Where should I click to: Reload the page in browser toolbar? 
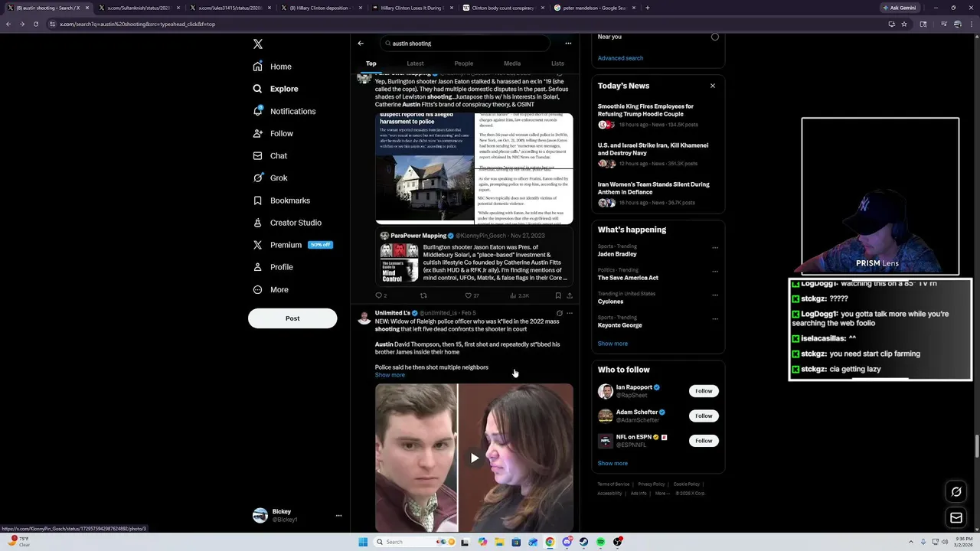pos(36,24)
